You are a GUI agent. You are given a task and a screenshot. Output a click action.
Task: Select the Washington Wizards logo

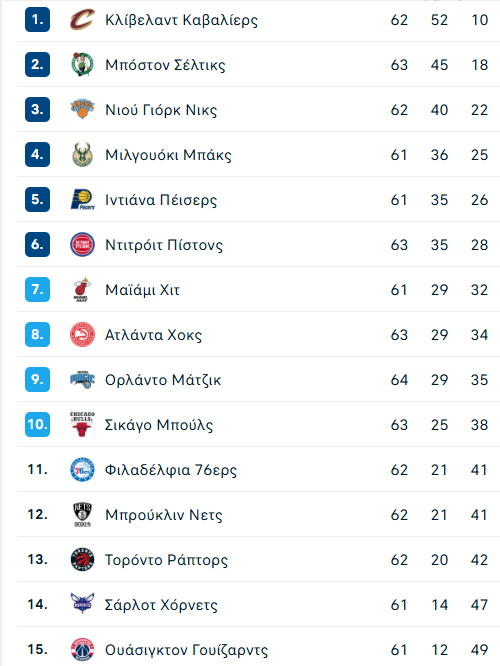tap(82, 649)
